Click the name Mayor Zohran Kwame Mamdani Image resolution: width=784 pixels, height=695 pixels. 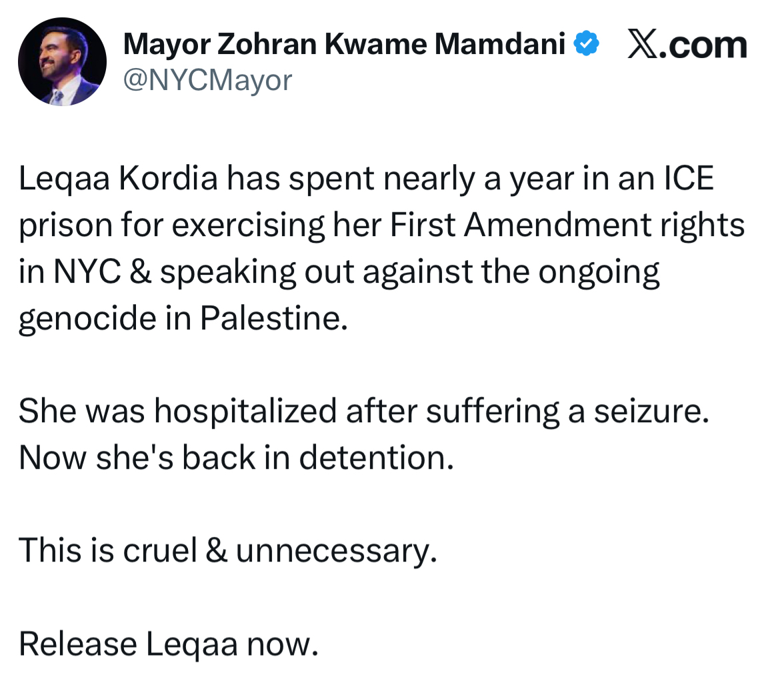coord(344,45)
